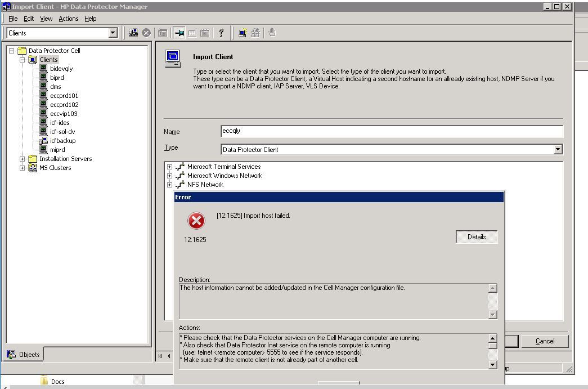Open the View menu
588x389 pixels.
pyautogui.click(x=46, y=19)
